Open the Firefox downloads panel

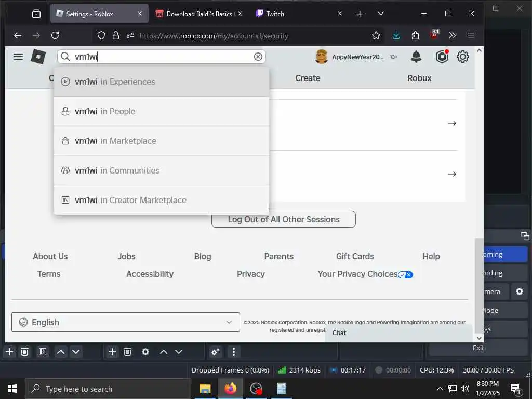396,36
